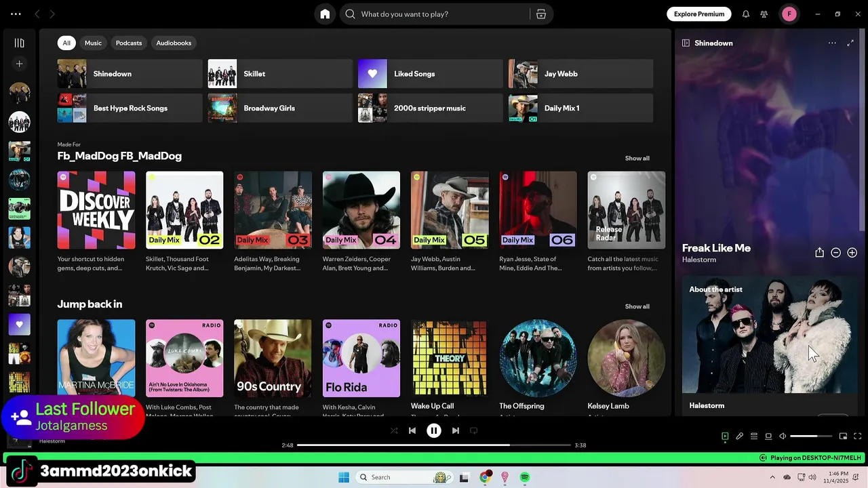
Task: Open Your Library from the sidebar icon
Action: tap(19, 43)
